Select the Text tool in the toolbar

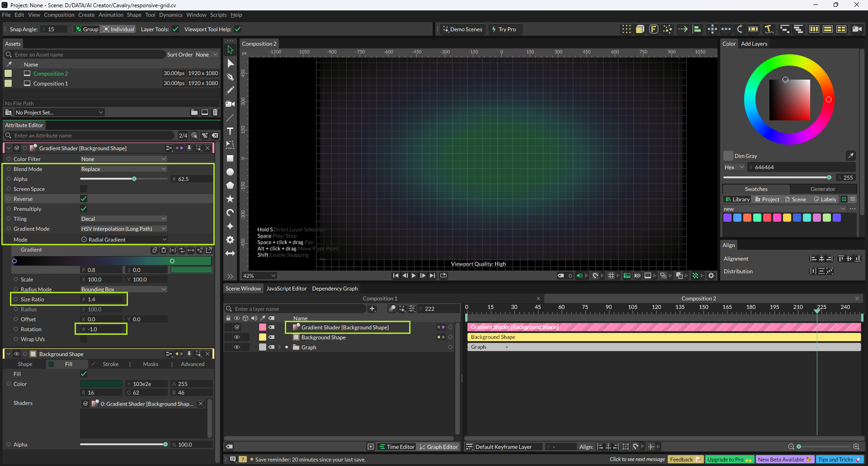click(x=230, y=131)
